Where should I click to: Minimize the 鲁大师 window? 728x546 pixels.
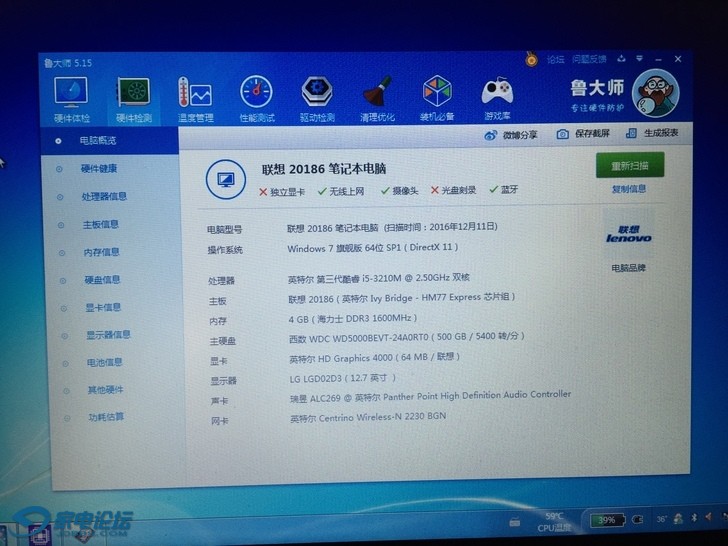pyautogui.click(x=658, y=59)
